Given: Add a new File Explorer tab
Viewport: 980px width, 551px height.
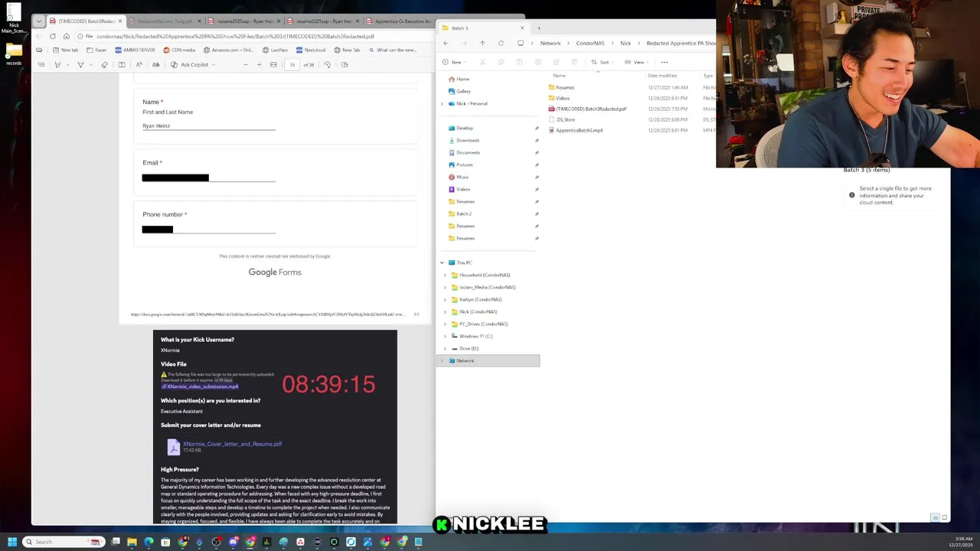Looking at the screenshot, I should tap(538, 28).
